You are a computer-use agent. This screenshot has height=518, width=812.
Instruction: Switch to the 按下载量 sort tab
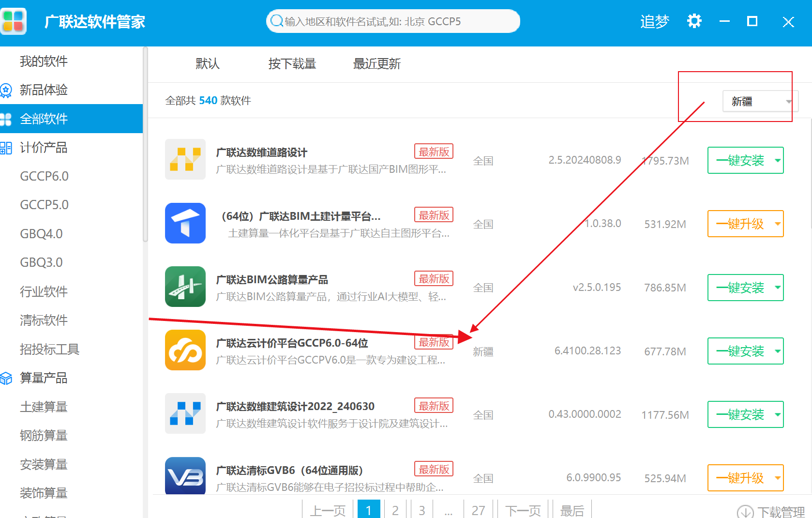click(x=292, y=64)
